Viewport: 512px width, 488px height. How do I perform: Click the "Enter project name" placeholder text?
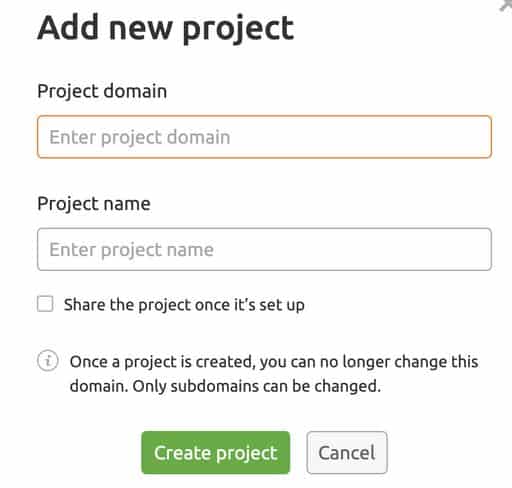pyautogui.click(x=131, y=250)
